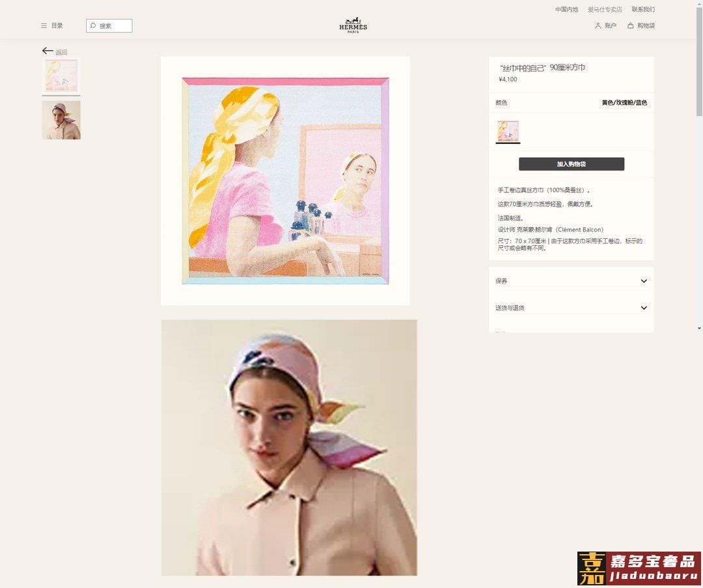Select the model wearing scarf thumbnail
The image size is (703, 588).
tap(61, 120)
